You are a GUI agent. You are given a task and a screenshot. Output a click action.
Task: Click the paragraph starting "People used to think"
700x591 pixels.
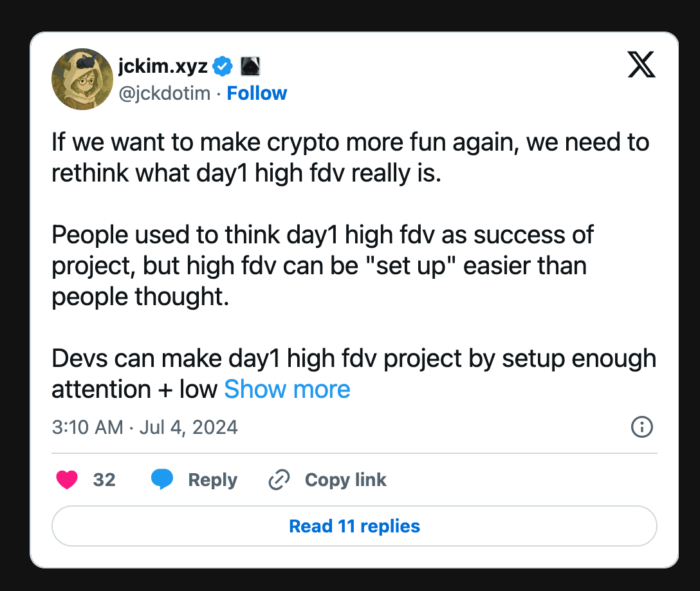(322, 265)
